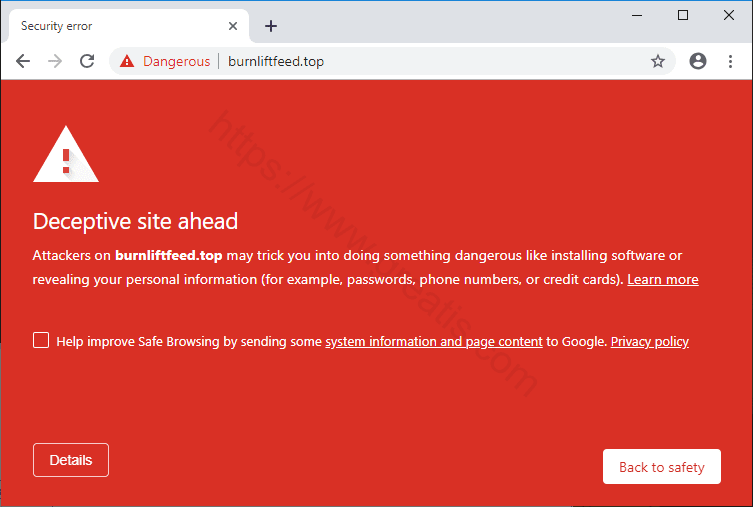The width and height of the screenshot is (753, 507).
Task: Reload the page with refresh icon
Action: point(87,61)
